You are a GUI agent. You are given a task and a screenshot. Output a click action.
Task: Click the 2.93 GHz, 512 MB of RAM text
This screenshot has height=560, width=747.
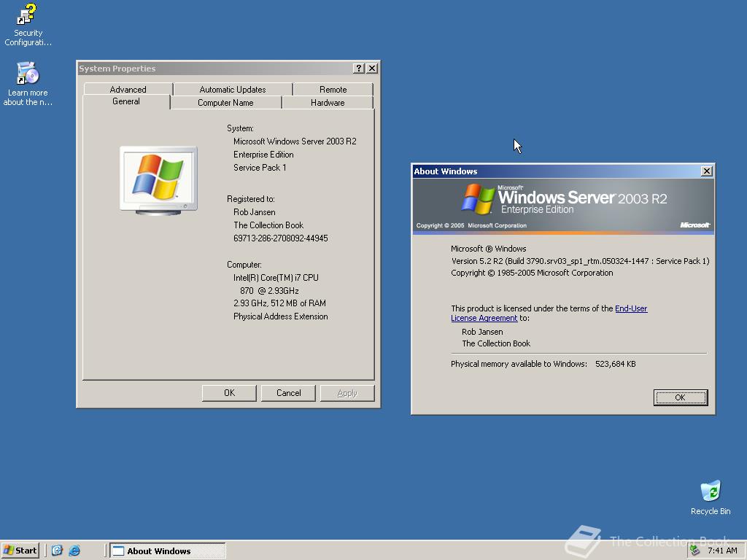279,303
